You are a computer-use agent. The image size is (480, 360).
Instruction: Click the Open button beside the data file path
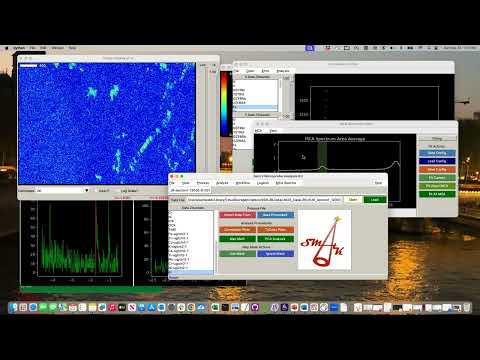(x=353, y=200)
